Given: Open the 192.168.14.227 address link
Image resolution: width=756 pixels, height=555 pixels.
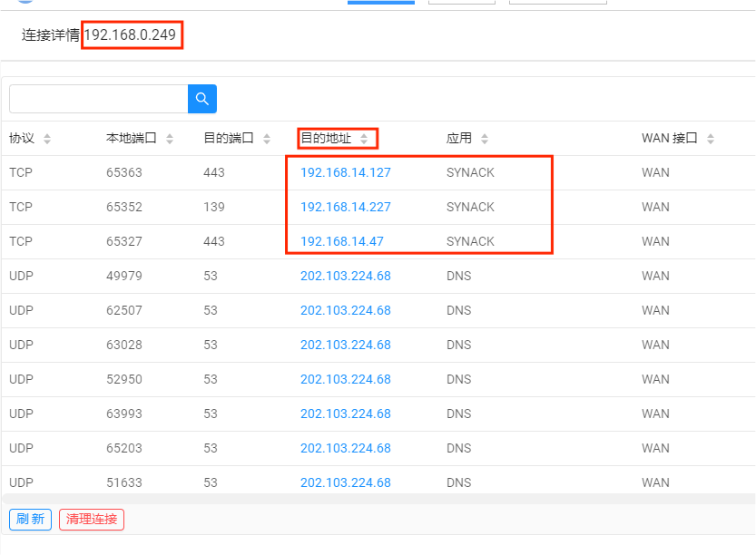Looking at the screenshot, I should [345, 207].
